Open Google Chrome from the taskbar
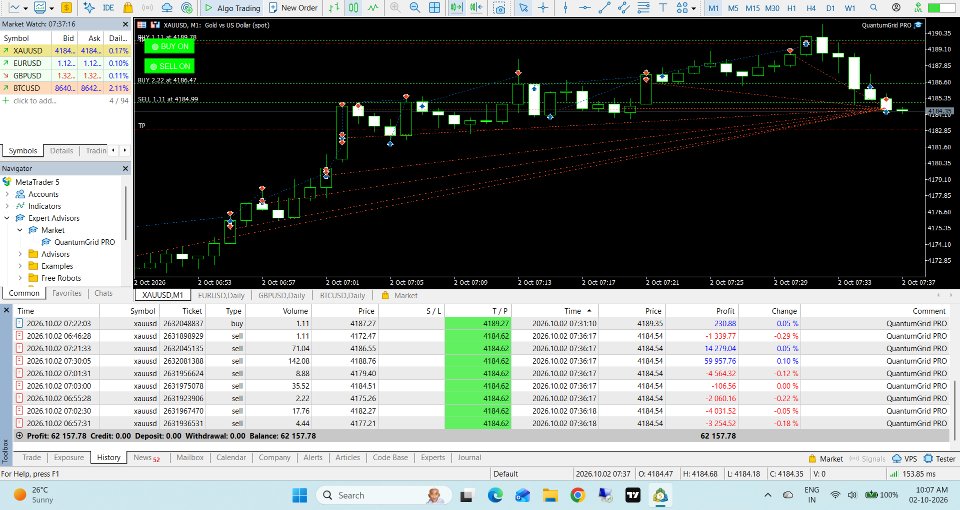 click(577, 495)
